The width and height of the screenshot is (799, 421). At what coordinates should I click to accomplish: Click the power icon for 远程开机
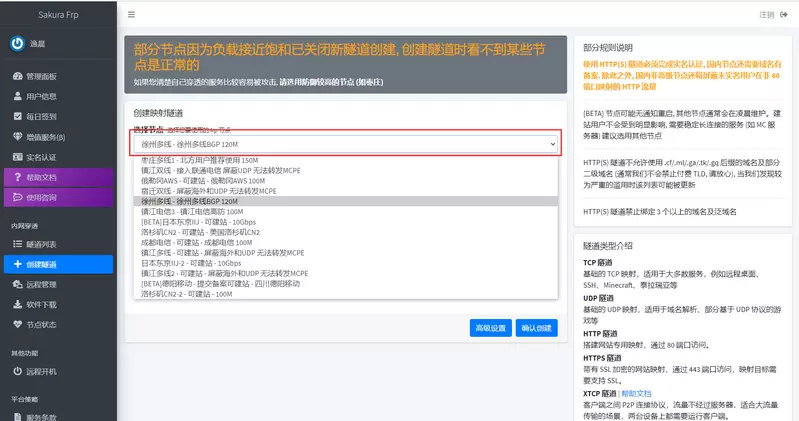pos(18,371)
